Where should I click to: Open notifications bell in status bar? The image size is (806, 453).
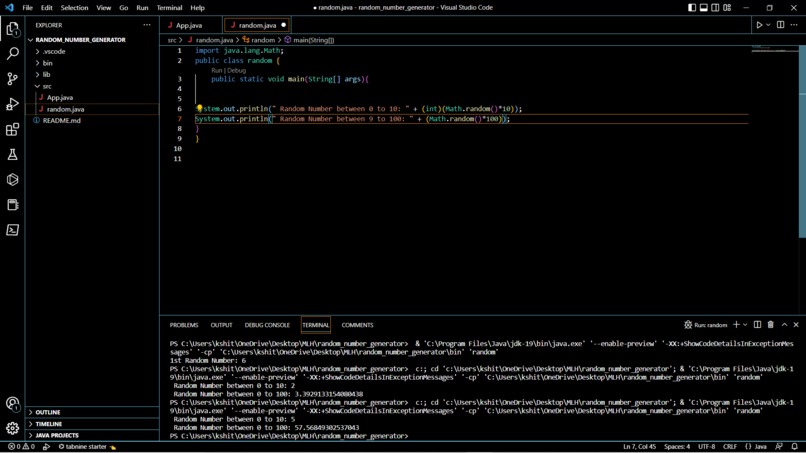tap(795, 446)
